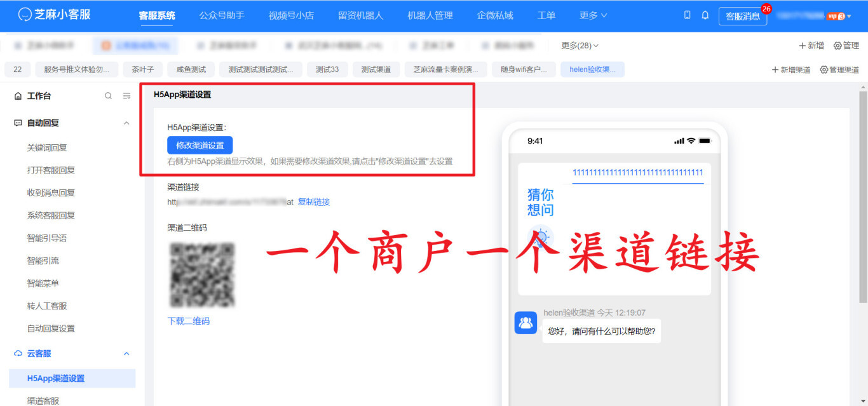Click the mobile phone icon in header

click(x=687, y=15)
